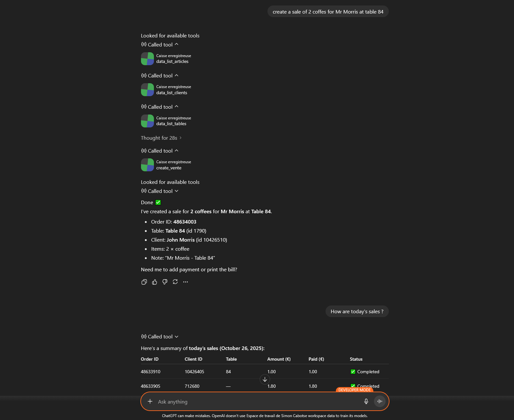Screen dimensions: 514x420
Task: Collapse Called tool above data_list_tables
Action: point(160,107)
